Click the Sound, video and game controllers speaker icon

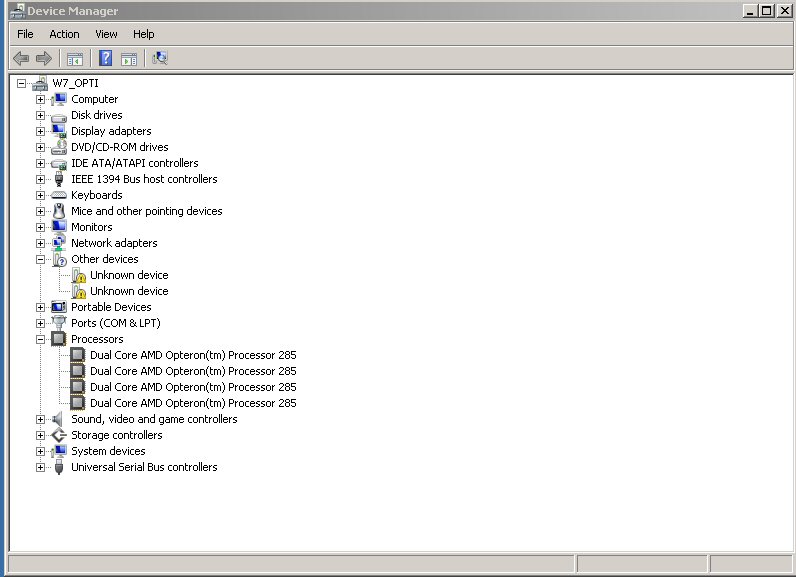(59, 419)
